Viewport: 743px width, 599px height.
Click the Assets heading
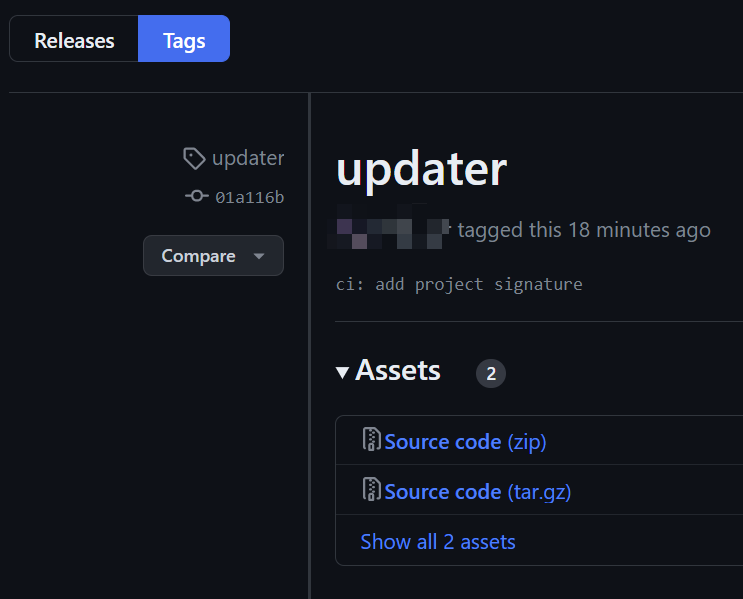point(398,370)
